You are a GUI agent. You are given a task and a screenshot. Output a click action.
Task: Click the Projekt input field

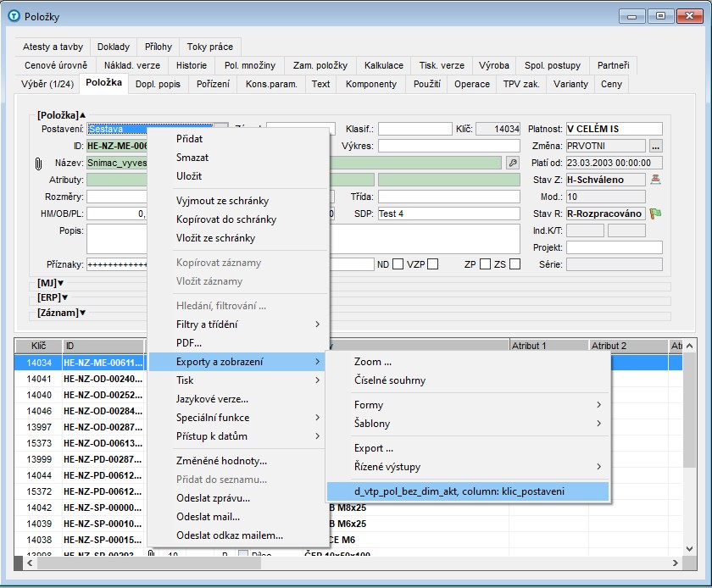pos(614,247)
